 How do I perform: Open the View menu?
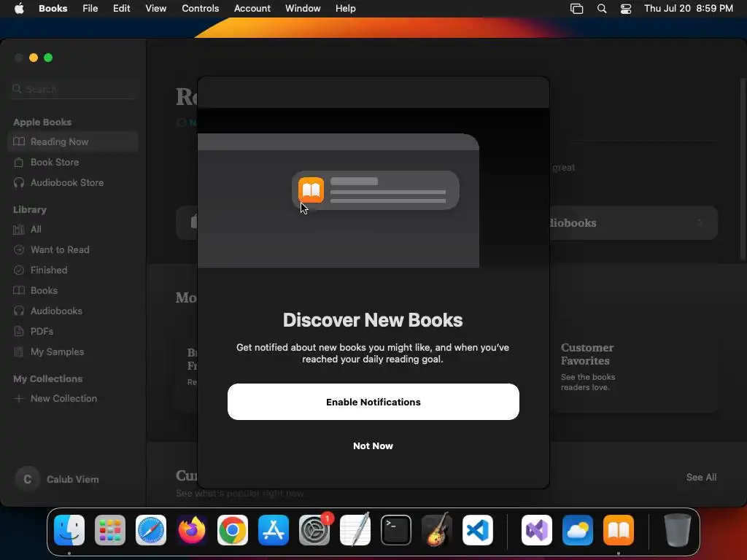coord(156,8)
